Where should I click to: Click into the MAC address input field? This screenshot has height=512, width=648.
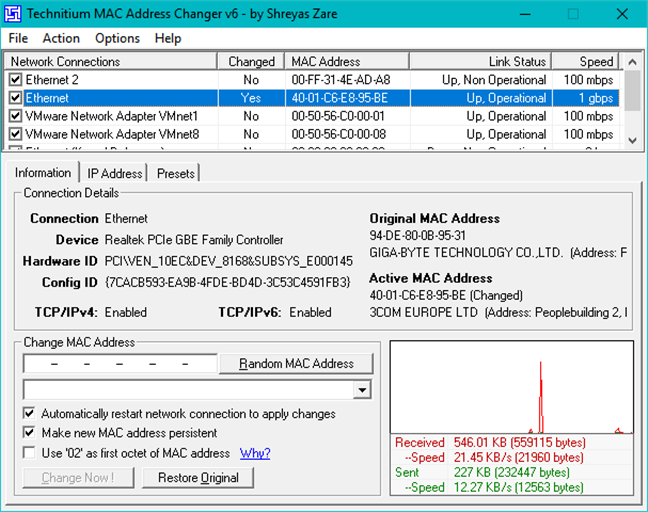120,364
